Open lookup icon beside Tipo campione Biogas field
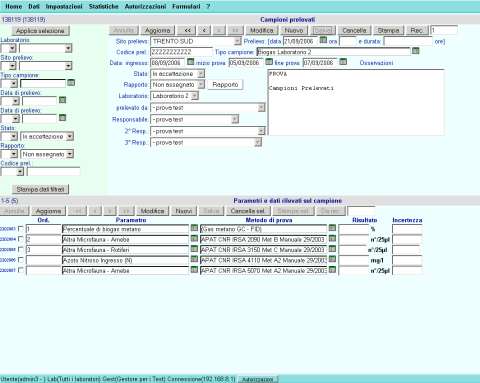480x383 pixels. 415,51
